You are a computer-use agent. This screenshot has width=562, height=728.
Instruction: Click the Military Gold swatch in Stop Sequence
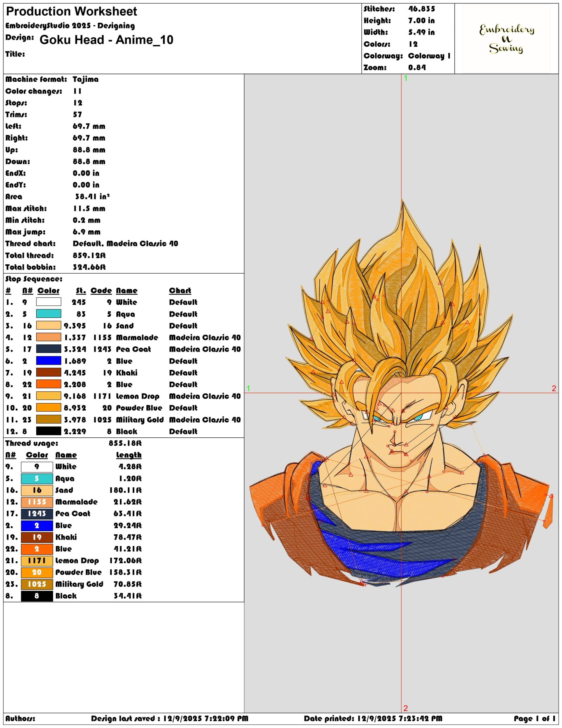[x=49, y=419]
